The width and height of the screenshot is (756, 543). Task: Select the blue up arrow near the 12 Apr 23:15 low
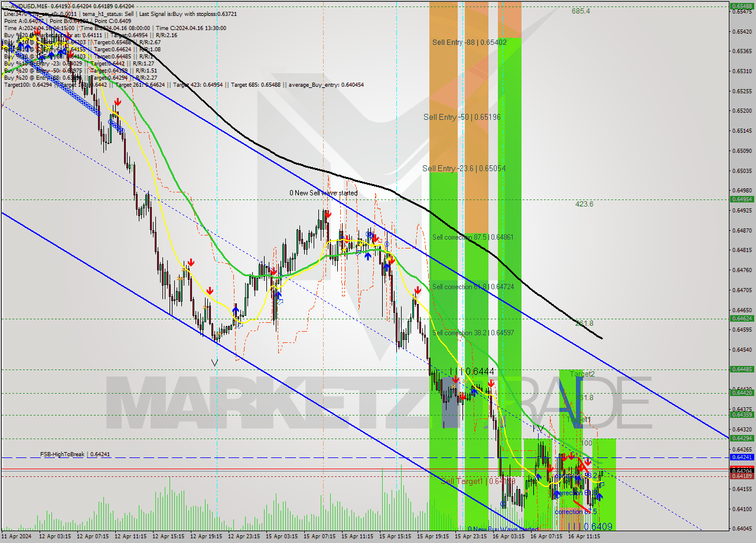[236, 309]
